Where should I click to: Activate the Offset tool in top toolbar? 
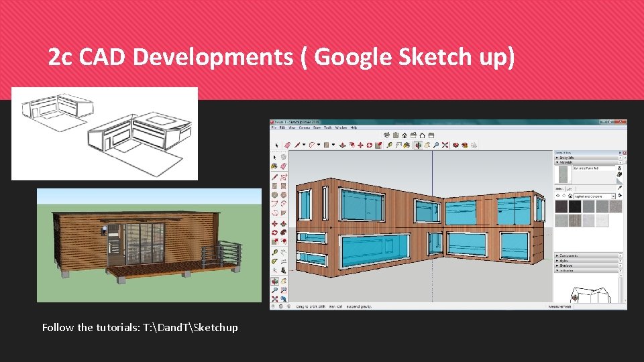(352, 145)
